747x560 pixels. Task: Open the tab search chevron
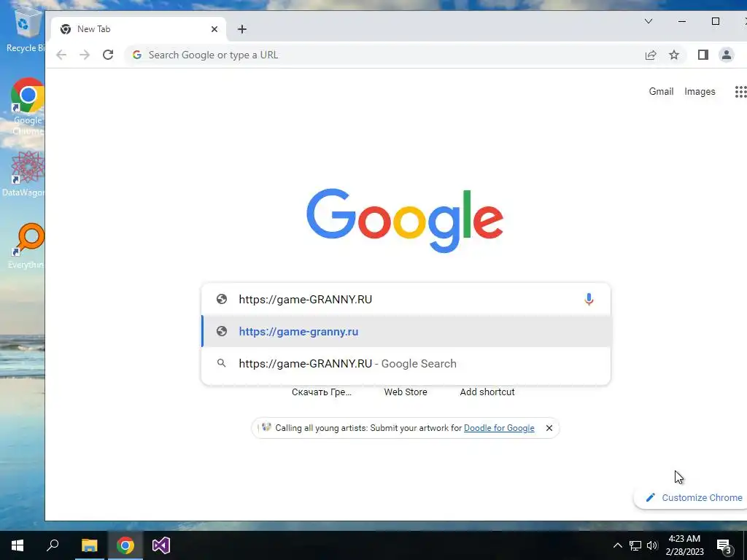pyautogui.click(x=649, y=21)
